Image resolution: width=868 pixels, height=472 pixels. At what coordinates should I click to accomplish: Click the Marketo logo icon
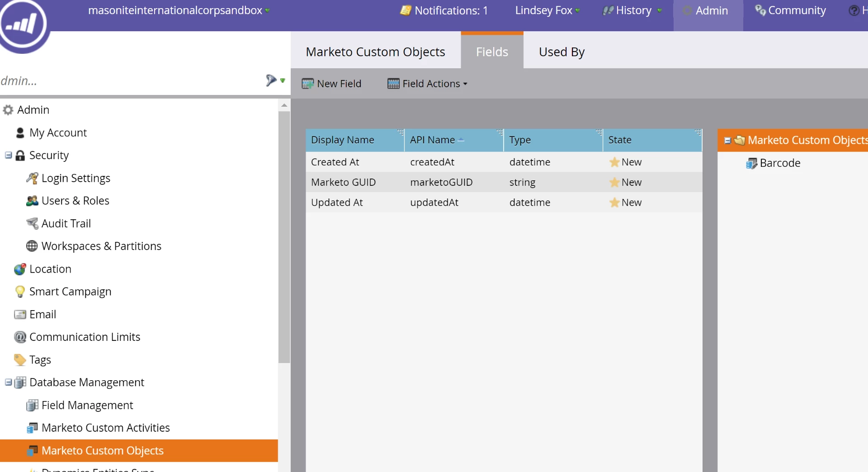[x=23, y=24]
